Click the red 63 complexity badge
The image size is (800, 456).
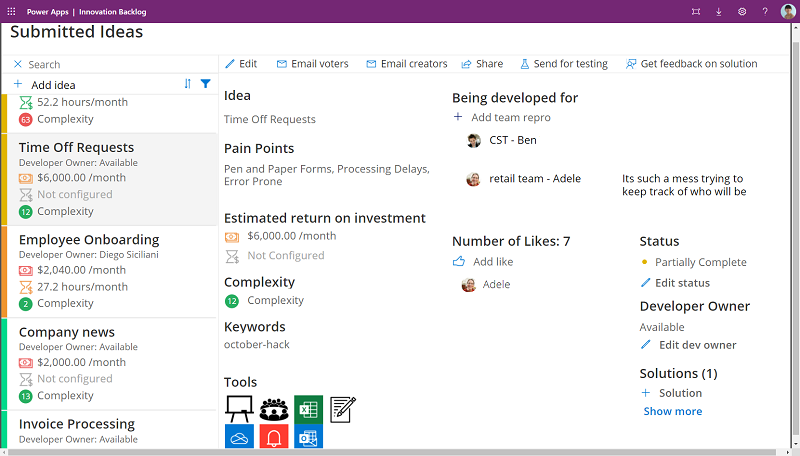26,120
